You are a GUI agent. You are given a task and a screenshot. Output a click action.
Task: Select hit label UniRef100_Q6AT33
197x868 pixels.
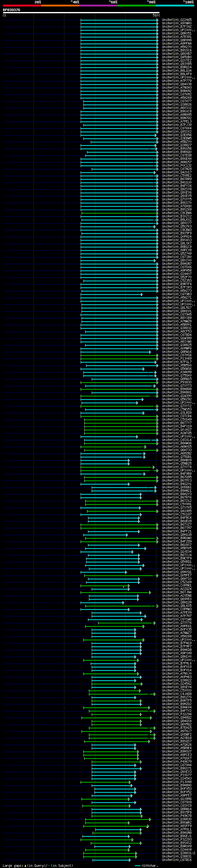click(x=177, y=450)
